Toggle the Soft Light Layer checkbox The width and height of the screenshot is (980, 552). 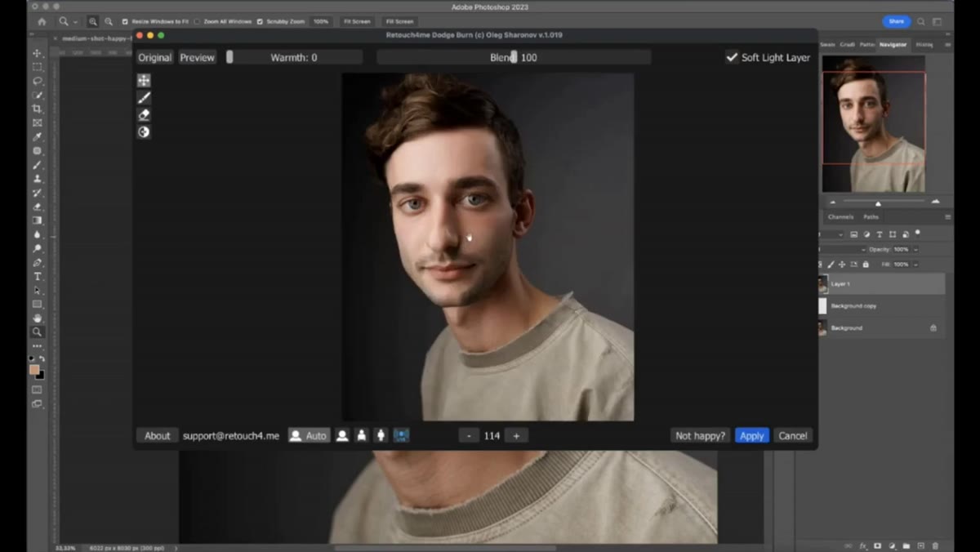click(x=732, y=57)
